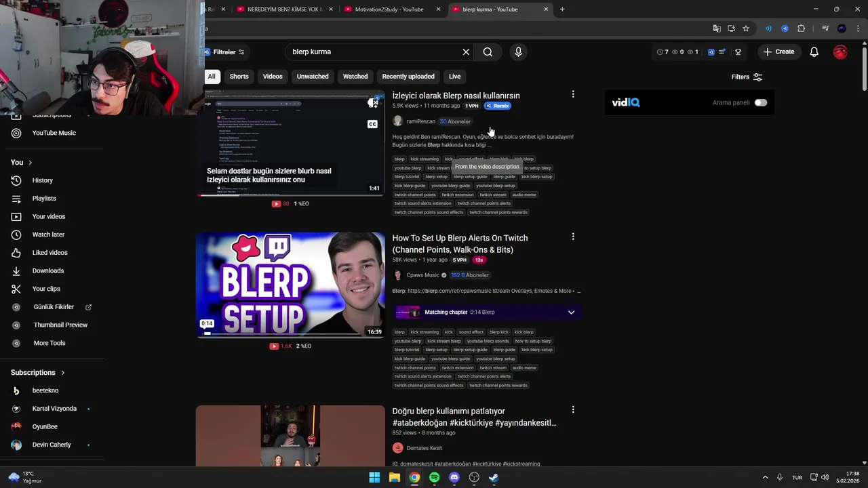Open the vidIQ list icon with dot
This screenshot has width=868, height=488.
[723, 52]
